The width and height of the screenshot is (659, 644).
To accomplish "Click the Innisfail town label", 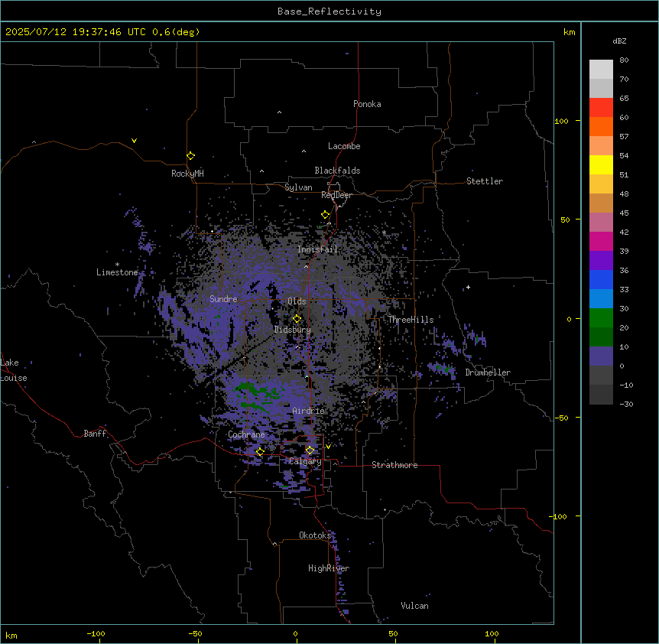I will (x=317, y=249).
